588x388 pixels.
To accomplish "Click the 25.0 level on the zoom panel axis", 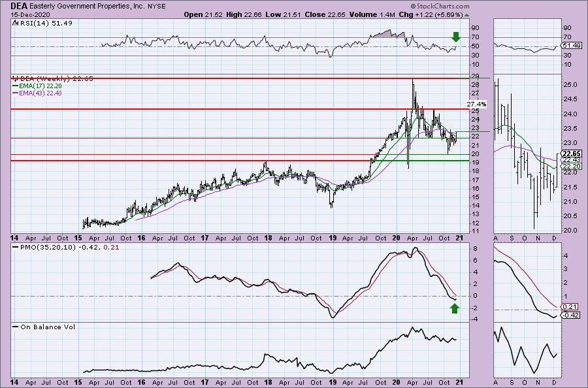I will [x=570, y=85].
